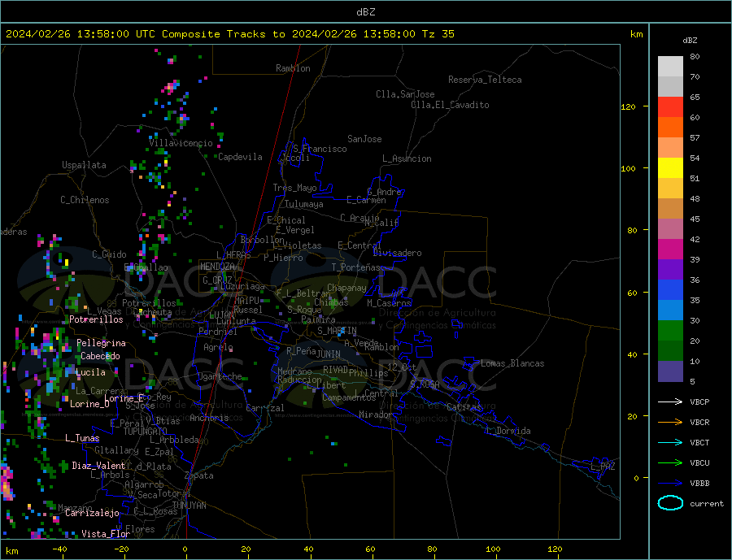Click the Mirador place label
This screenshot has height=560, width=732.
[376, 415]
